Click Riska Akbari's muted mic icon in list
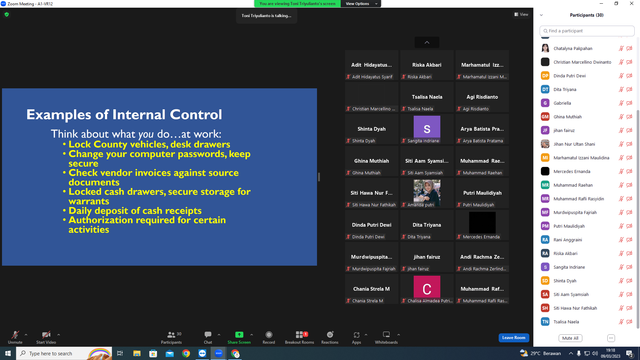Image resolution: width=640 pixels, height=360 pixels. click(x=621, y=253)
